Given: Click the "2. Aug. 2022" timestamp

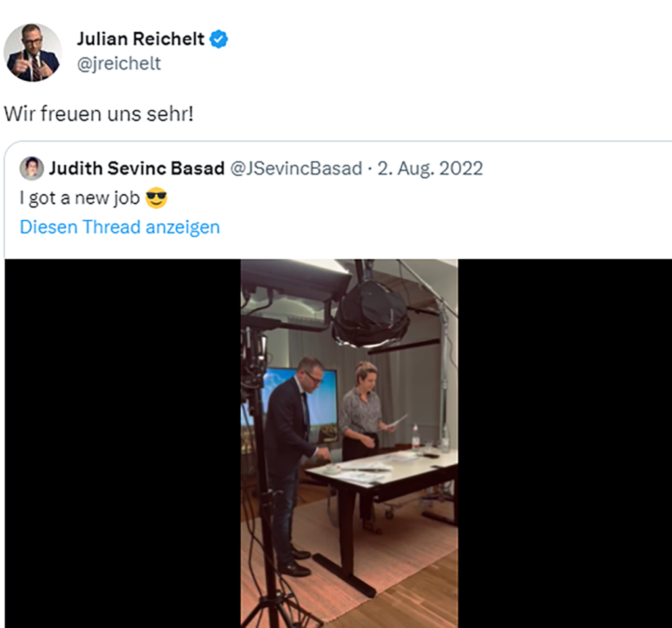Looking at the screenshot, I should click(x=430, y=169).
